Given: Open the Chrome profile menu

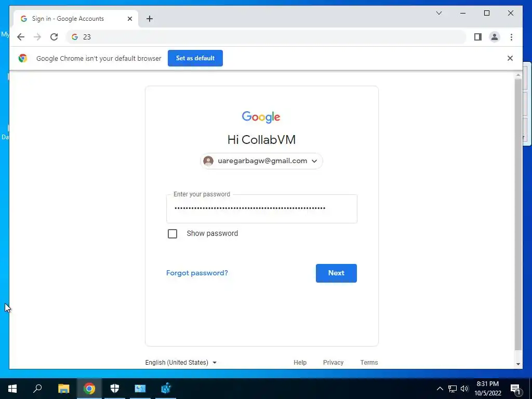Looking at the screenshot, I should 495,37.
